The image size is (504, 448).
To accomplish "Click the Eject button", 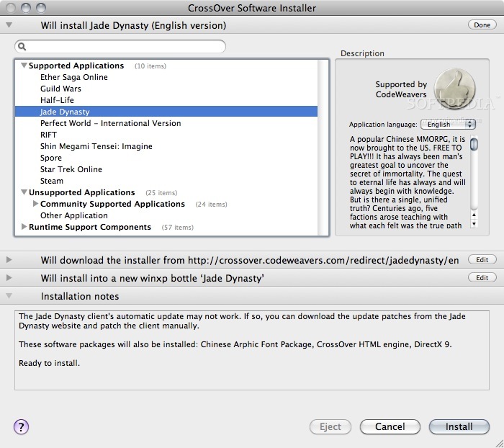I will 330,427.
